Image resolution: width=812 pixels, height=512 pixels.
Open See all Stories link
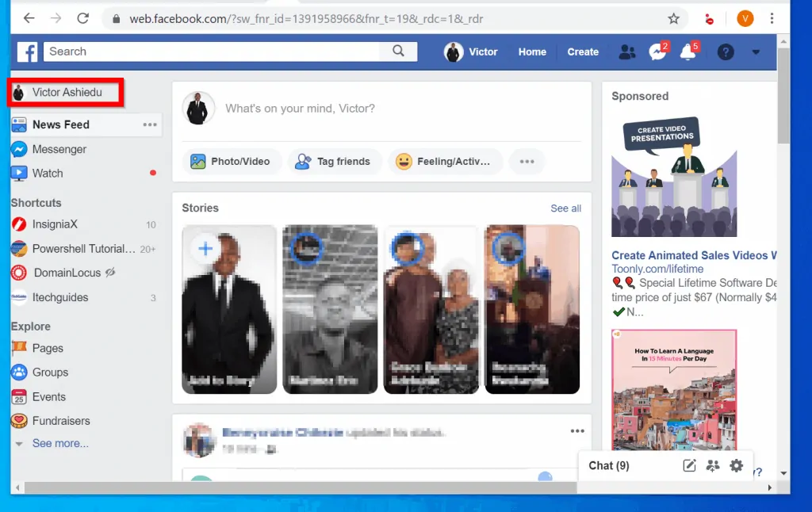(565, 208)
